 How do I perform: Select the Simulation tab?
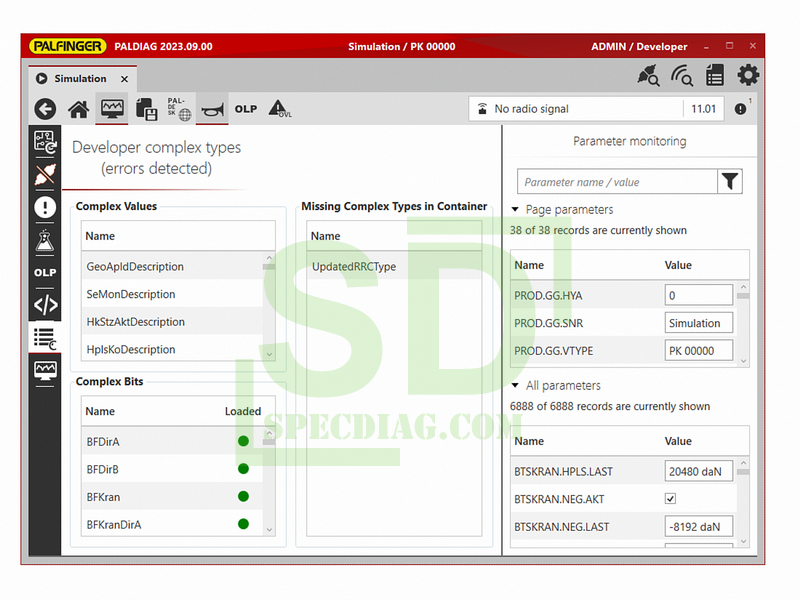click(x=80, y=79)
